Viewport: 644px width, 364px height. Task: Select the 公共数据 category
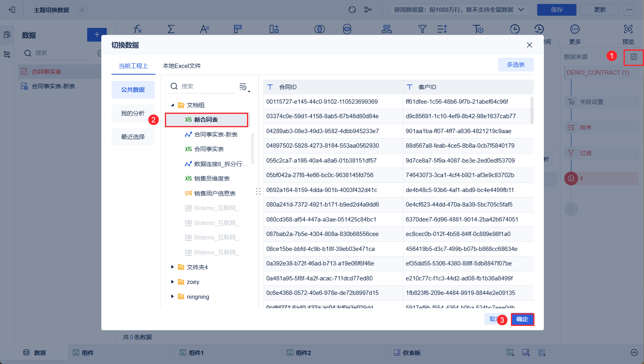tap(133, 90)
